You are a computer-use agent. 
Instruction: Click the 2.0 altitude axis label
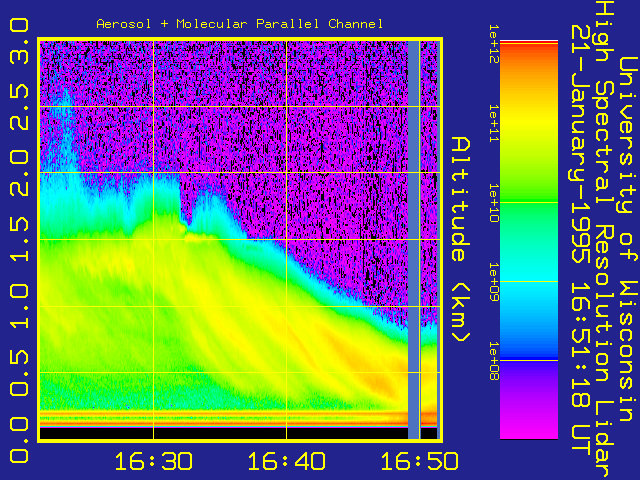coord(19,173)
